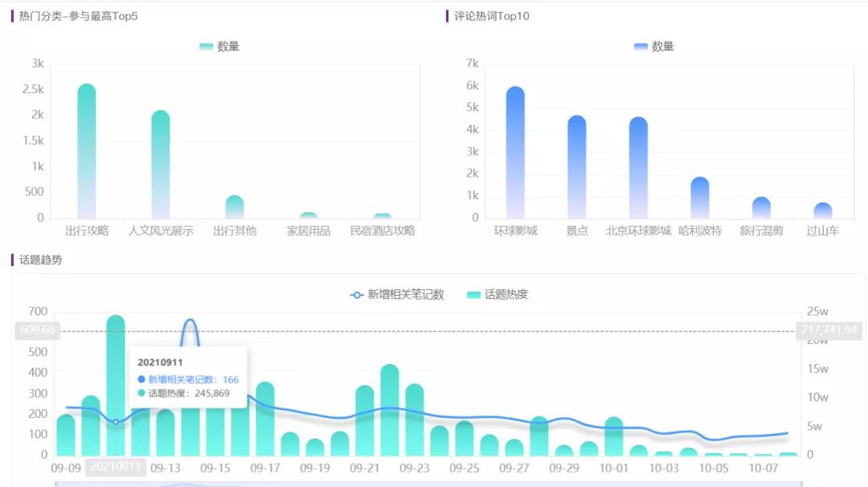Click the line data point at 20210911

click(x=116, y=422)
